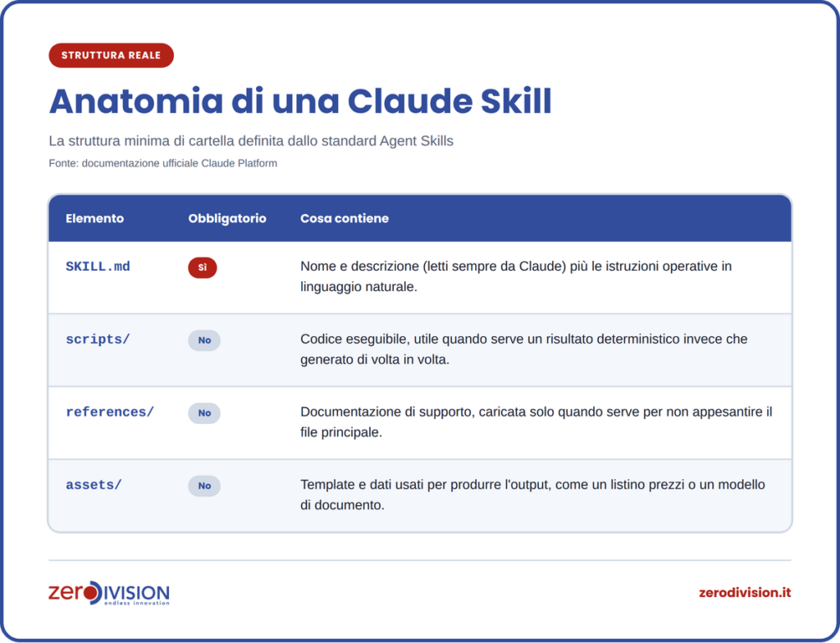Click the No badge in the references/ row
The height and width of the screenshot is (643, 840).
tap(204, 413)
